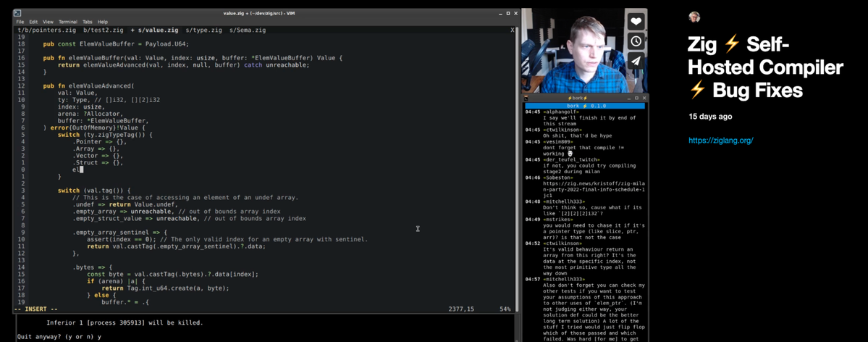The width and height of the screenshot is (868, 342).
Task: Open the Help menu
Action: point(103,22)
